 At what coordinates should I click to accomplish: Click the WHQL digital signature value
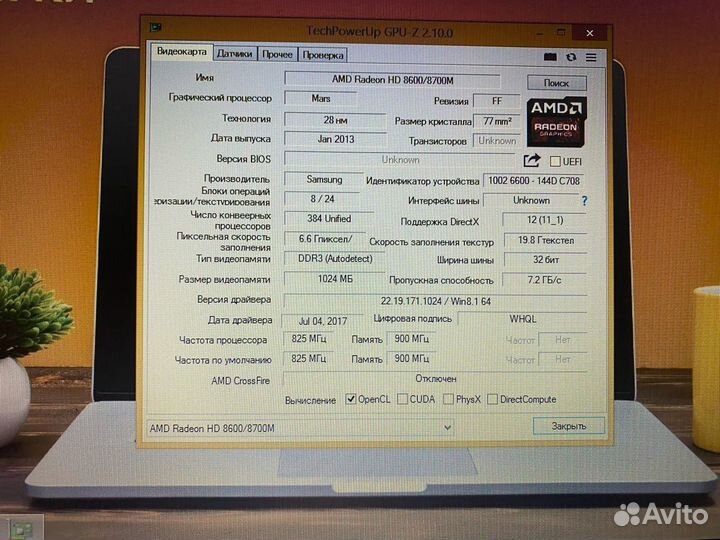(523, 319)
